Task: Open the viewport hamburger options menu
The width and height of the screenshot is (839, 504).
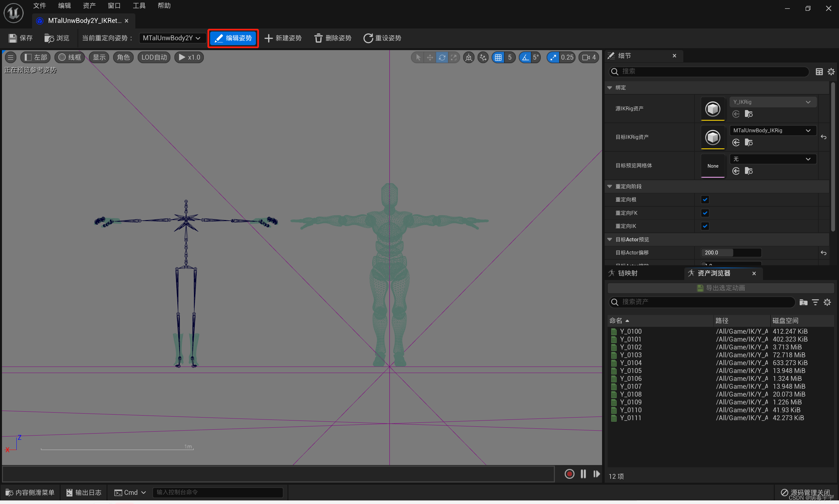Action: tap(10, 57)
